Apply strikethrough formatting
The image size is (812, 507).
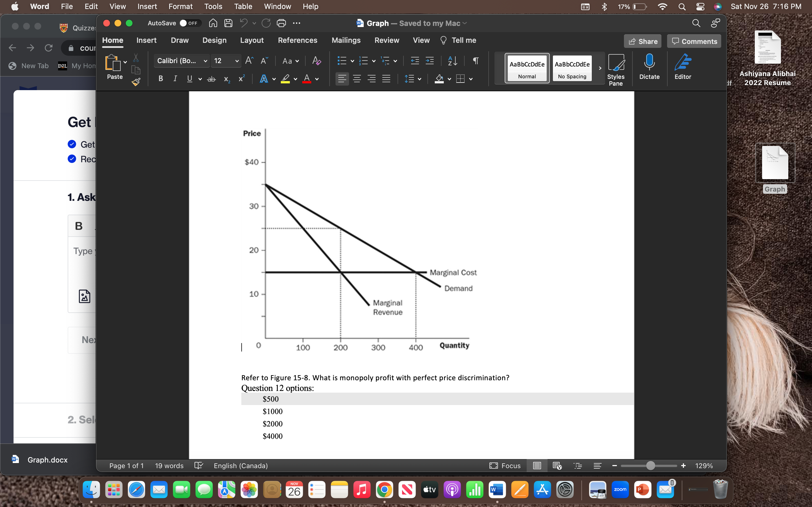(x=211, y=79)
